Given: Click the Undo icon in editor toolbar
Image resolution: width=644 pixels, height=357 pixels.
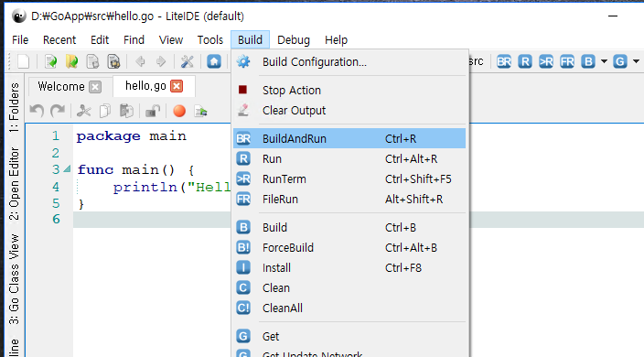Looking at the screenshot, I should [37, 111].
